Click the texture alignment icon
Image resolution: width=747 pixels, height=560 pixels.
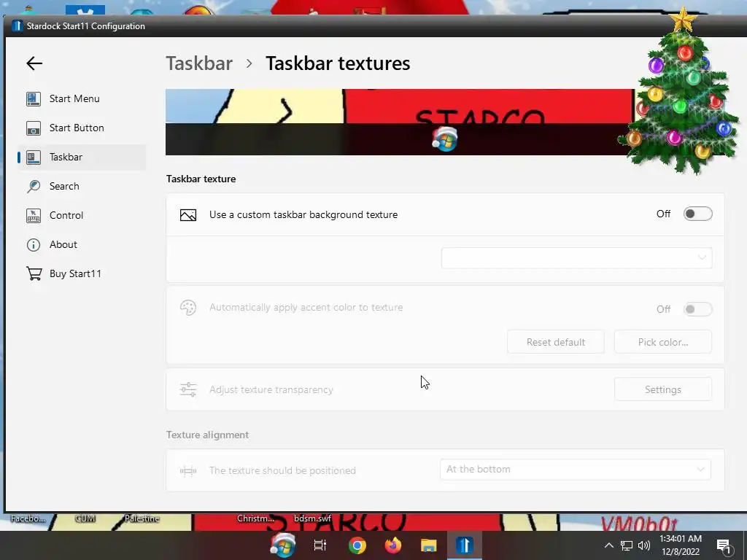tap(188, 471)
